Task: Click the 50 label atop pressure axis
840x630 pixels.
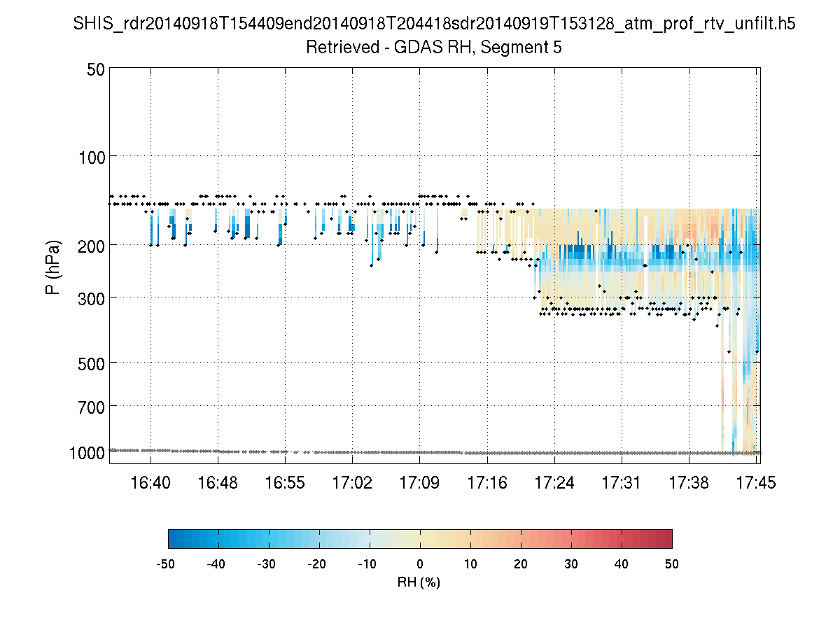Action: click(96, 69)
